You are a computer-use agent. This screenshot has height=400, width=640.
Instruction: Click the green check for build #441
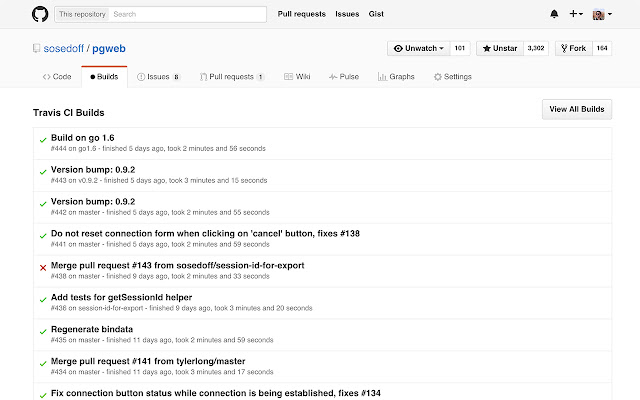point(43,236)
